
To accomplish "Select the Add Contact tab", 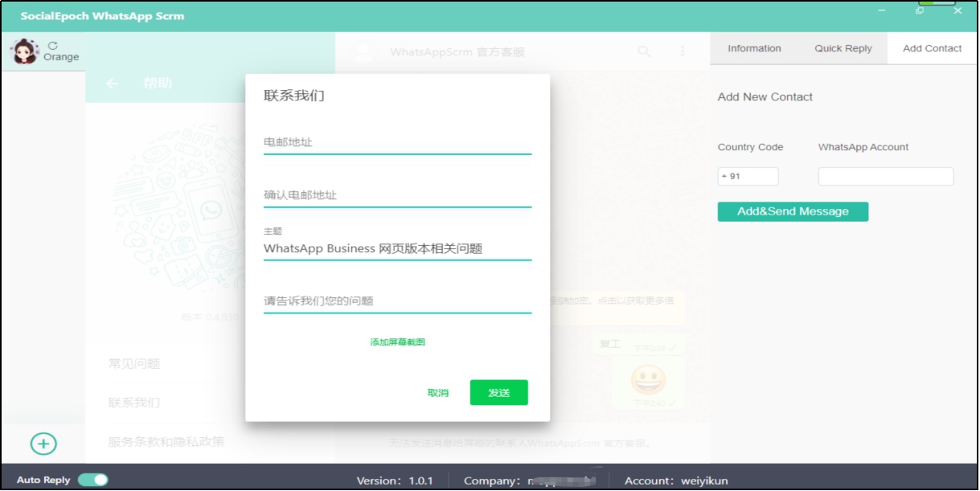I will pyautogui.click(x=933, y=48).
